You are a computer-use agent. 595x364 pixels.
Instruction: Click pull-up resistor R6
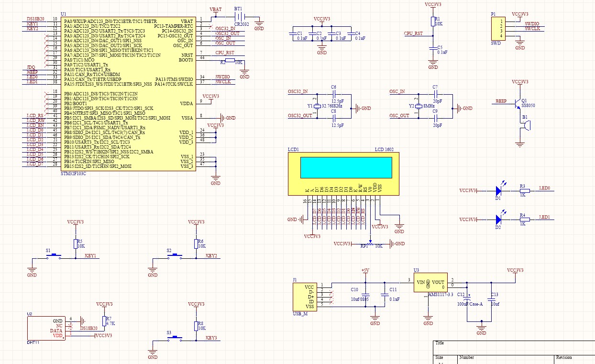(195, 244)
